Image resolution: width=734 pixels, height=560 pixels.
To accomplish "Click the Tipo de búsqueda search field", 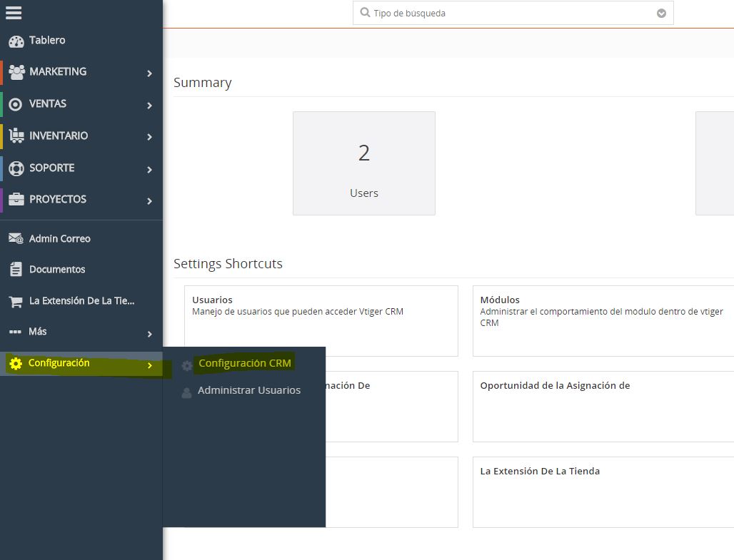I will tap(513, 13).
